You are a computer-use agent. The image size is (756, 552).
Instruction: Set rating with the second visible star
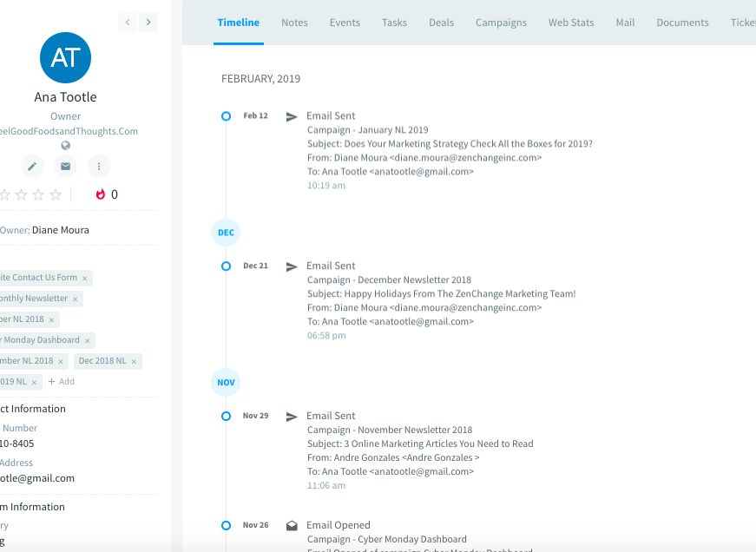21,194
